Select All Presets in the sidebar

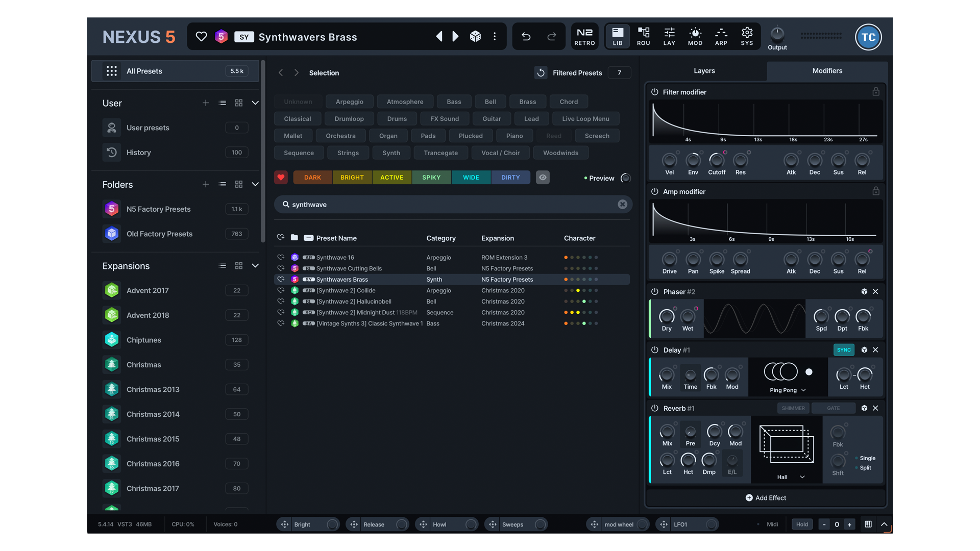pos(175,71)
